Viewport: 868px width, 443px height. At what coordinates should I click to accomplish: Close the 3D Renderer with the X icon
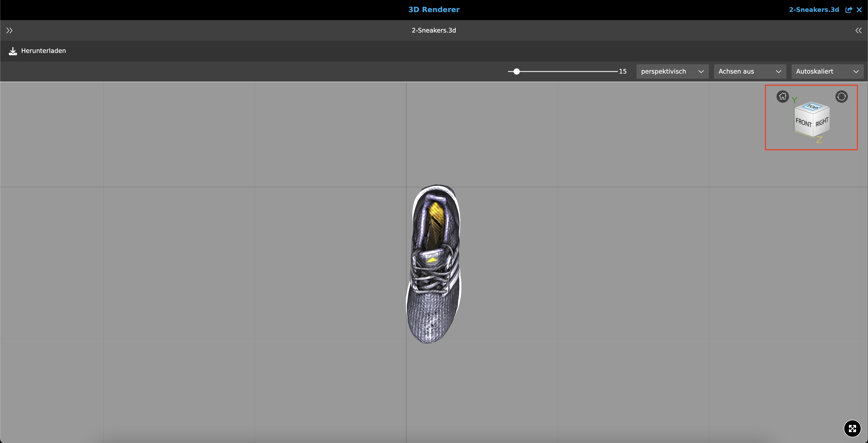pyautogui.click(x=859, y=10)
